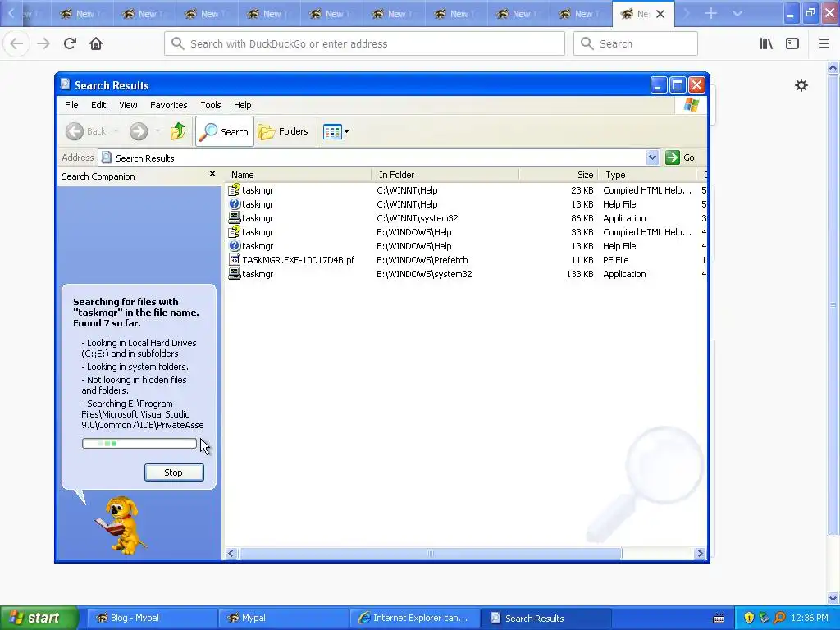
Task: Focus the browser Search box
Action: click(x=636, y=43)
